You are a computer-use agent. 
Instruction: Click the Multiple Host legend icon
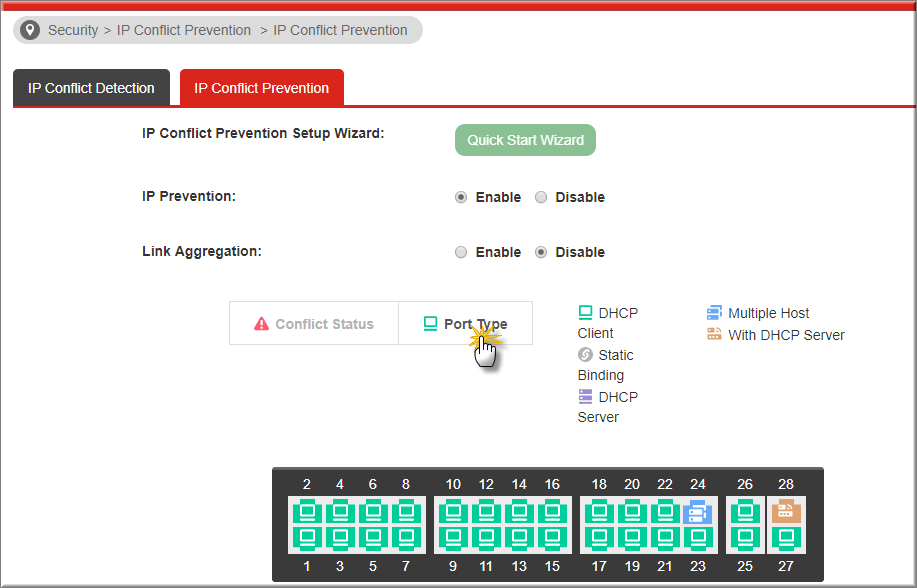(x=714, y=312)
